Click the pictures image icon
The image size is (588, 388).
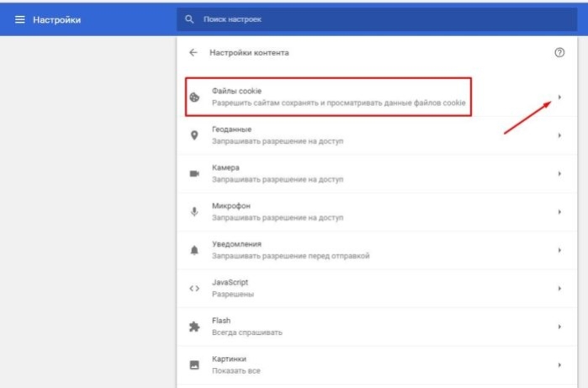[x=194, y=365]
